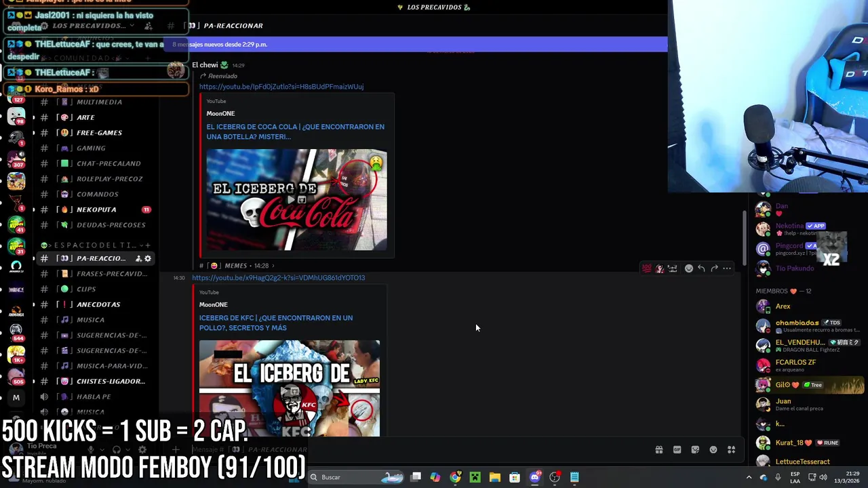This screenshot has width=868, height=488.
Task: Open more options ellipsis on message
Action: coord(727,268)
